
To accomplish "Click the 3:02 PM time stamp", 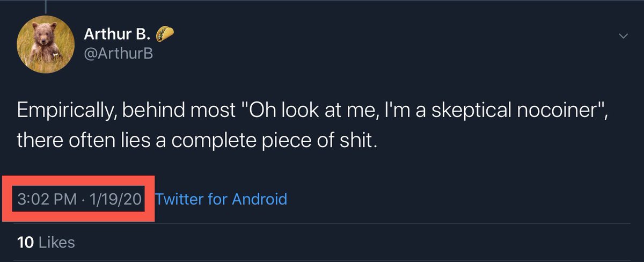I will pos(47,199).
